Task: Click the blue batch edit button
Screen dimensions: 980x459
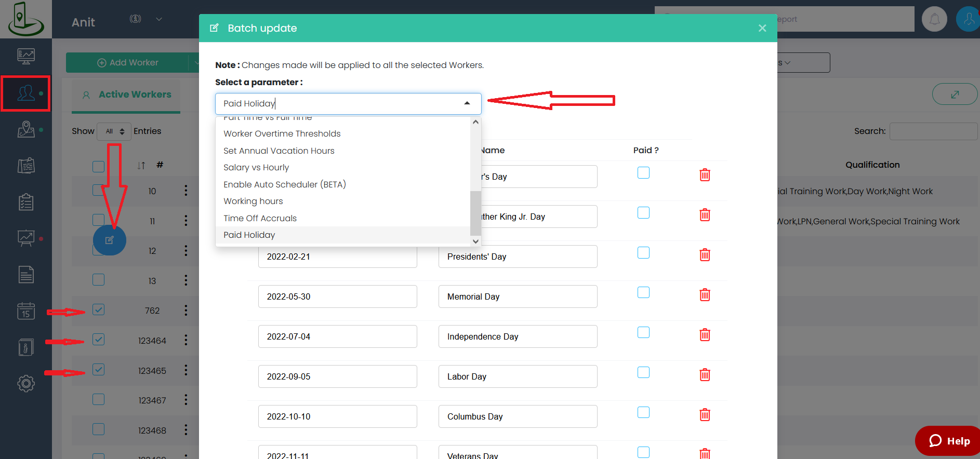Action: click(110, 240)
